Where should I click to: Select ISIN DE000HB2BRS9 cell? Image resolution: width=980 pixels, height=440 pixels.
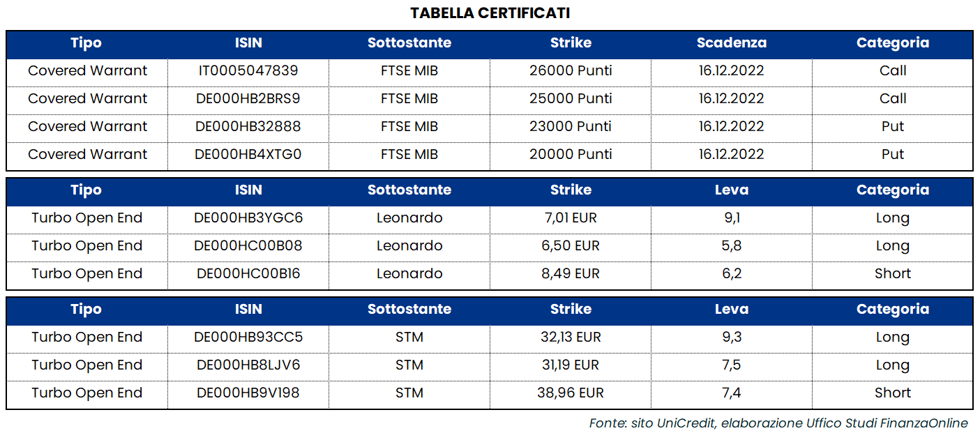coord(248,98)
